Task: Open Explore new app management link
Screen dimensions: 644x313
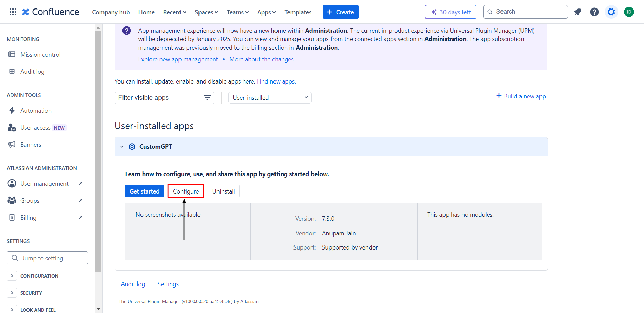Action: pos(178,59)
